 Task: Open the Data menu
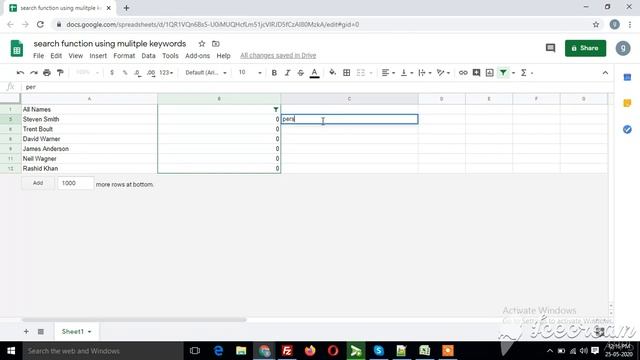tap(148, 56)
